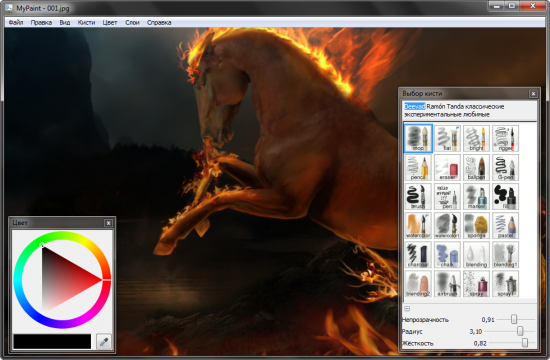Select the bright brush
Image resolution: width=550 pixels, height=360 pixels.
point(476,138)
